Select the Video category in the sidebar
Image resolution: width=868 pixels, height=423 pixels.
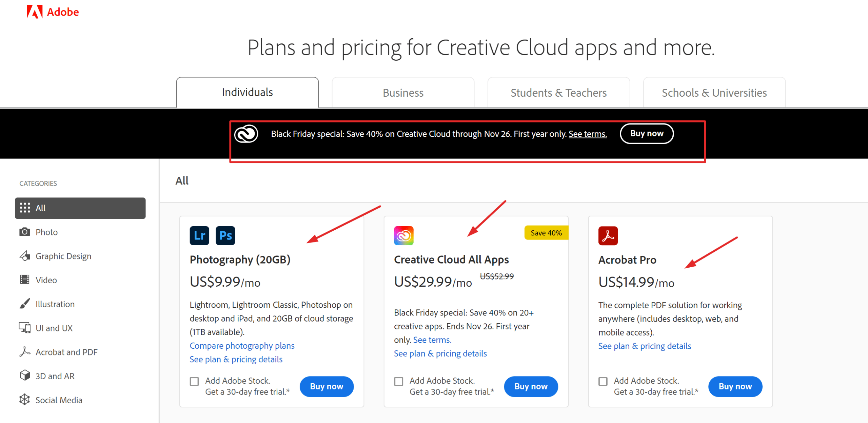pos(46,280)
